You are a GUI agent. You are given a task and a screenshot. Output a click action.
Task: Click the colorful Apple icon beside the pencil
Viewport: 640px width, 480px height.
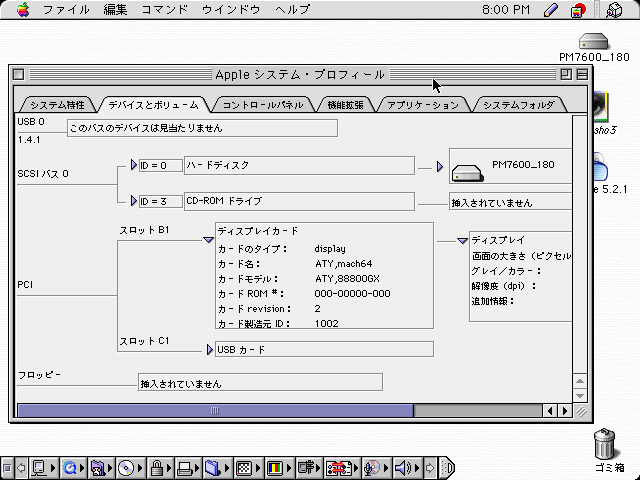[x=578, y=10]
